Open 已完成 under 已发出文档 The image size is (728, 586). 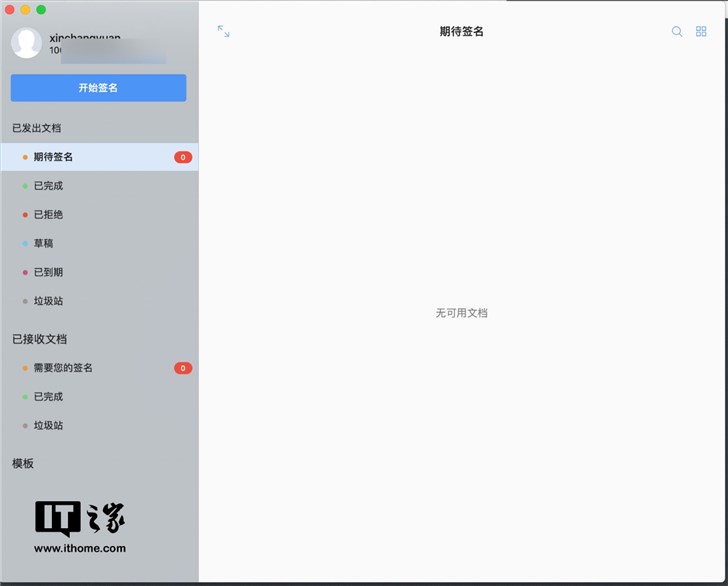tap(48, 186)
